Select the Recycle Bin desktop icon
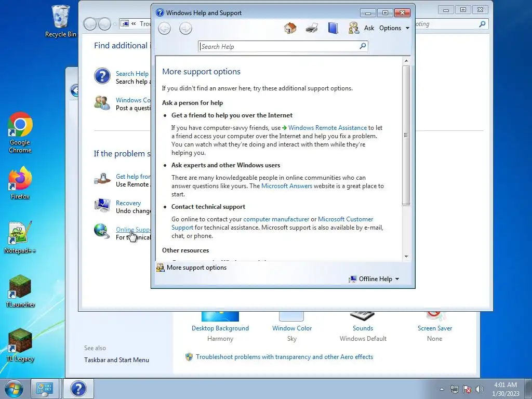 pos(60,21)
